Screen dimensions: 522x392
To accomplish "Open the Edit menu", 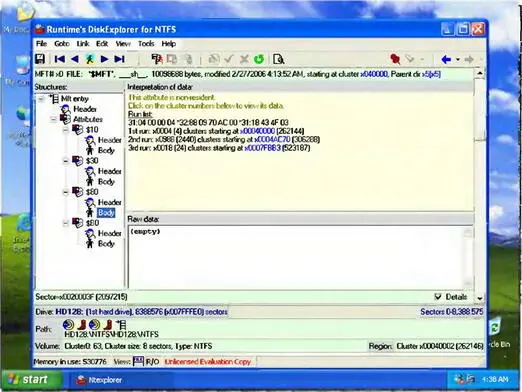I will pyautogui.click(x=102, y=44).
